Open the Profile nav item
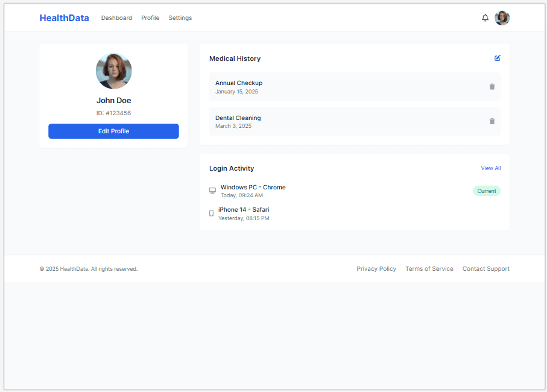 pos(150,17)
